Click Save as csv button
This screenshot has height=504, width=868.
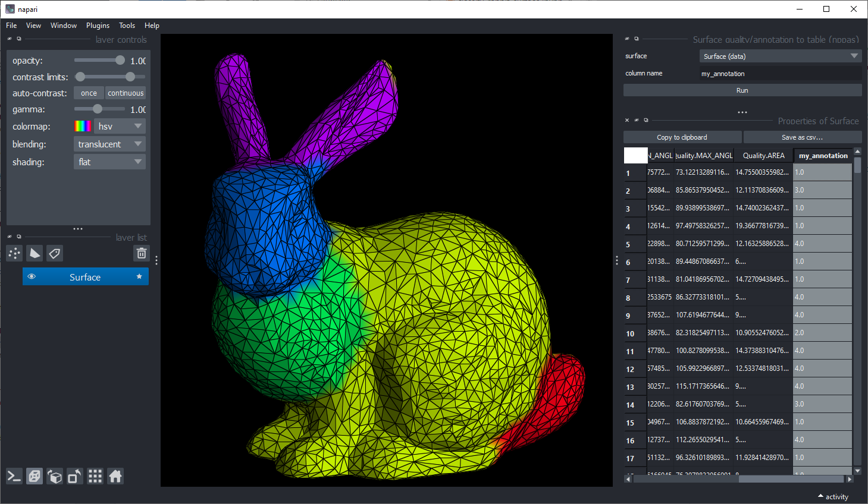pyautogui.click(x=802, y=137)
